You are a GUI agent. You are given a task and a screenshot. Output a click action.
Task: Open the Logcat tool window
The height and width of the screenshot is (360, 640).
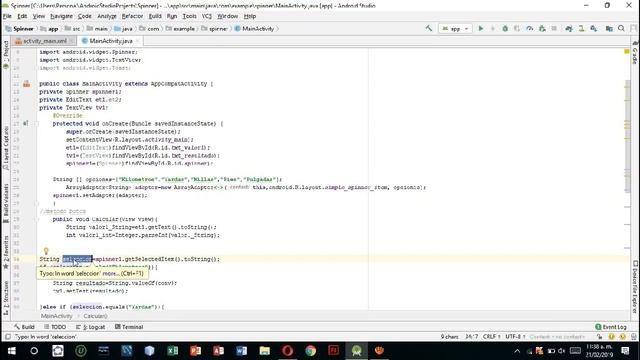click(91, 327)
